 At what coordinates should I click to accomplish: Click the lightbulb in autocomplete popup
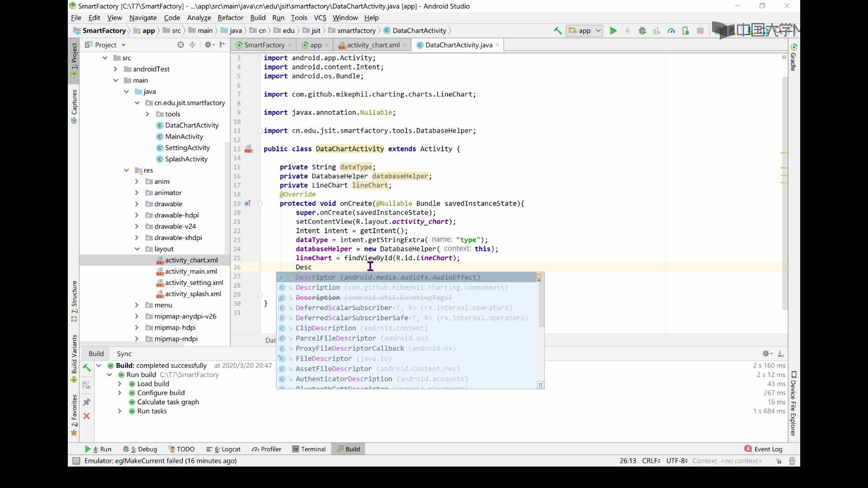coord(539,277)
